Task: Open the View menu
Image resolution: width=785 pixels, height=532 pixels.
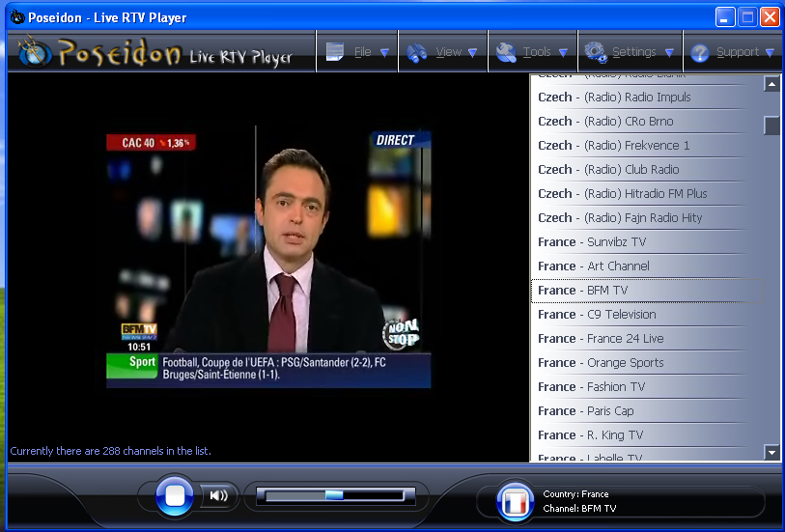Action: click(443, 51)
